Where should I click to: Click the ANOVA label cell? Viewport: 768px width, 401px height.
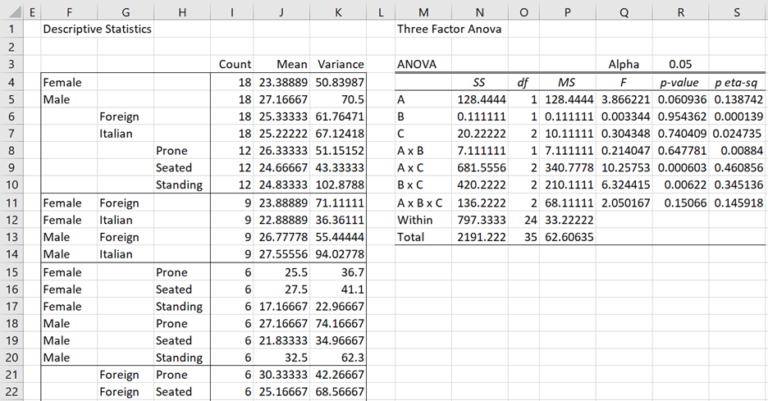point(420,64)
